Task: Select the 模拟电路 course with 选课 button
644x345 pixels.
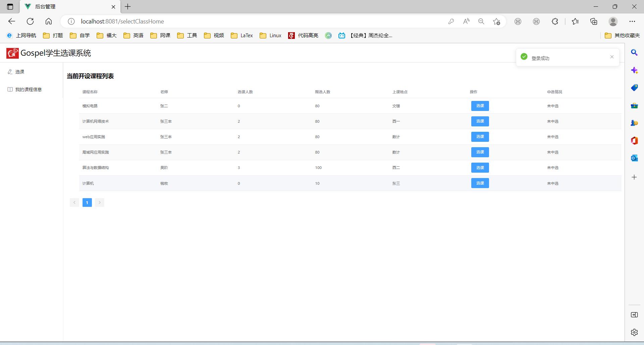Action: point(480,106)
